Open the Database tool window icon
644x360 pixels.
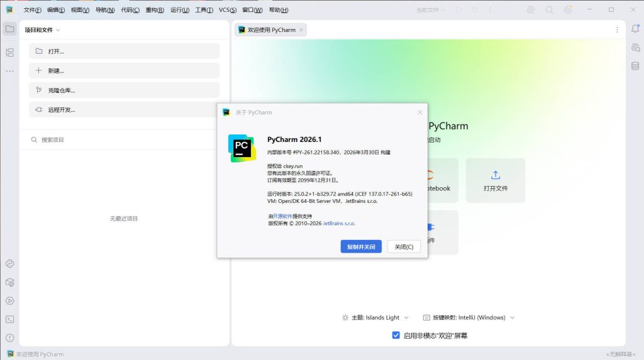click(635, 66)
